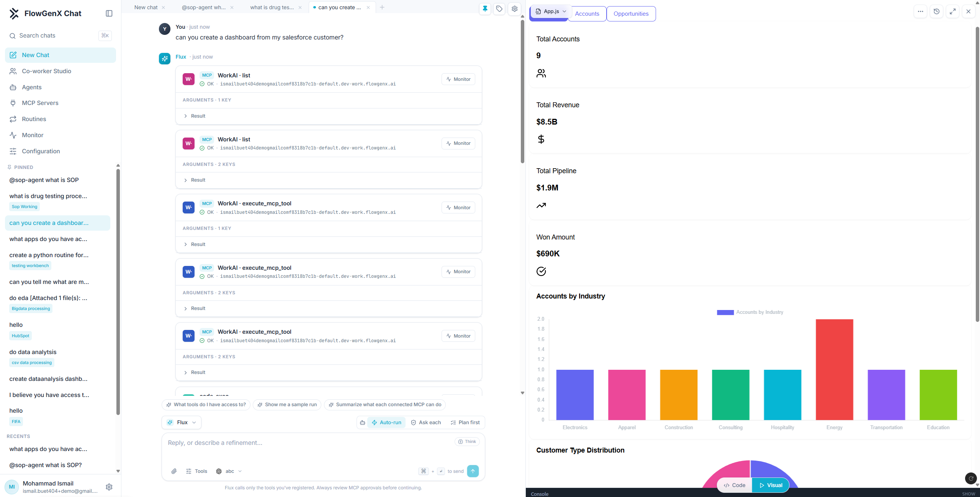Open the Flux agent selector dropdown
980x497 pixels.
pyautogui.click(x=182, y=423)
